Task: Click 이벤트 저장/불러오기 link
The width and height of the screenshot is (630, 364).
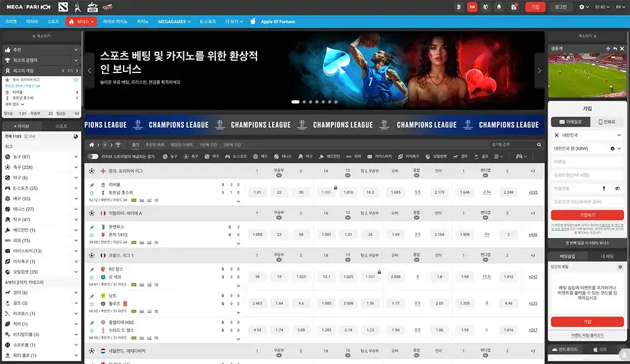Action: [x=587, y=336]
